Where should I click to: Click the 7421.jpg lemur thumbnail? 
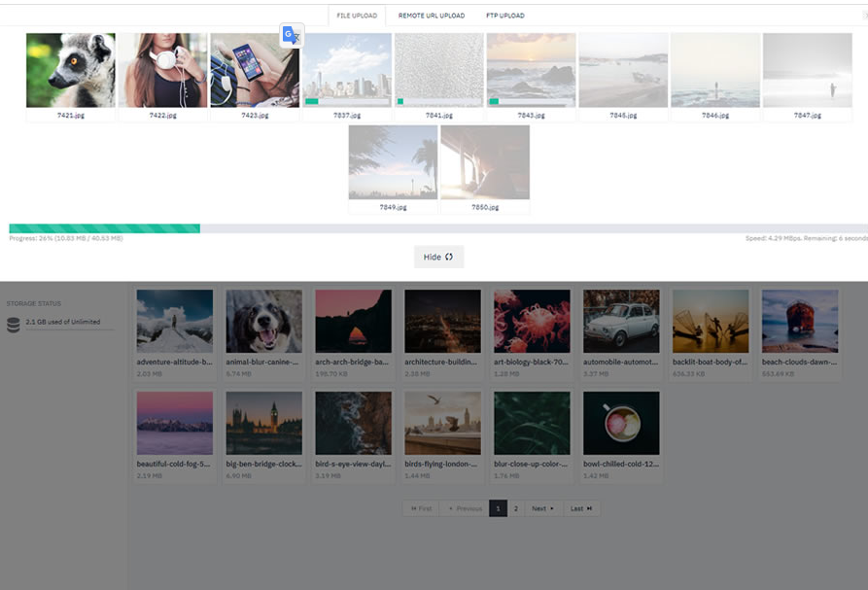tap(70, 71)
